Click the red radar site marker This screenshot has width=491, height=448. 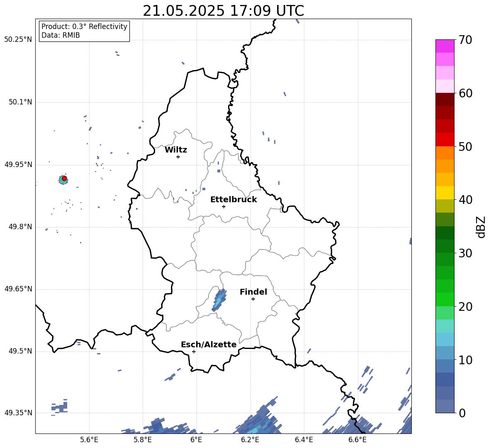pos(64,179)
